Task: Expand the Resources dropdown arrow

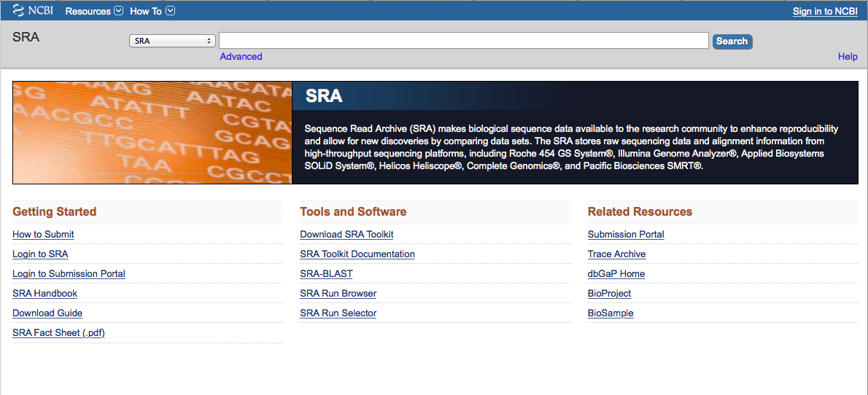Action: click(x=118, y=10)
